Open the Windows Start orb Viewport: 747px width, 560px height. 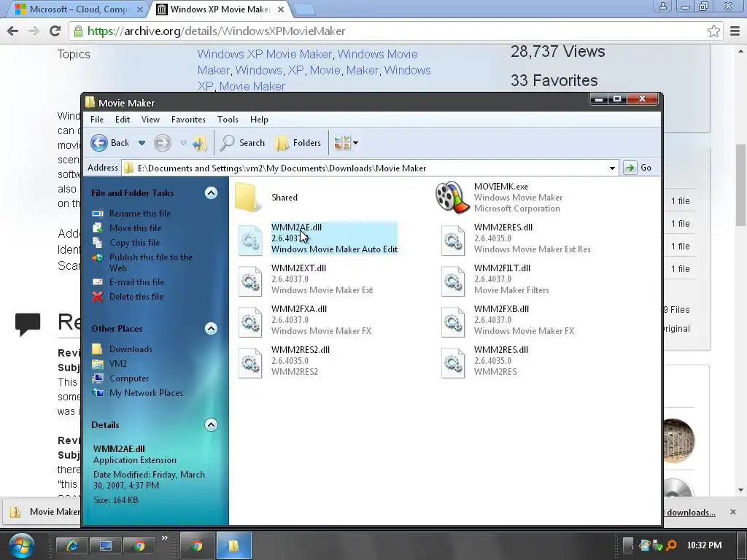[x=20, y=545]
